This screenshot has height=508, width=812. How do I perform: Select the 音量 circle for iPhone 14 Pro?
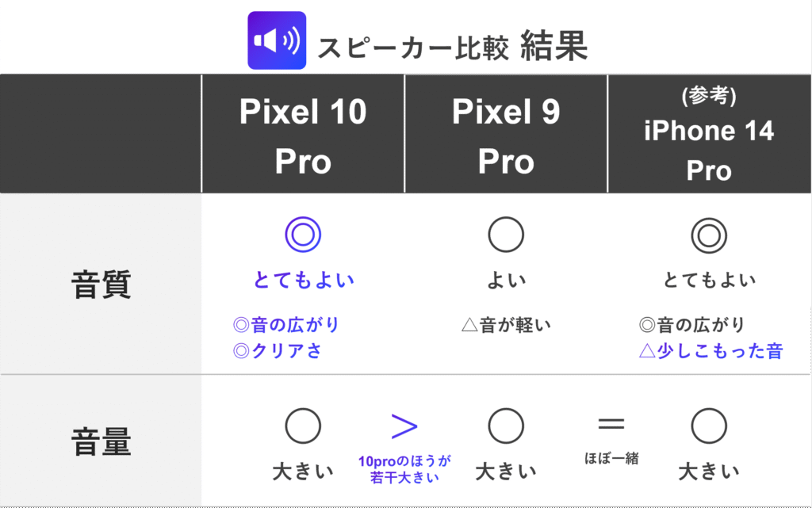tap(709, 427)
